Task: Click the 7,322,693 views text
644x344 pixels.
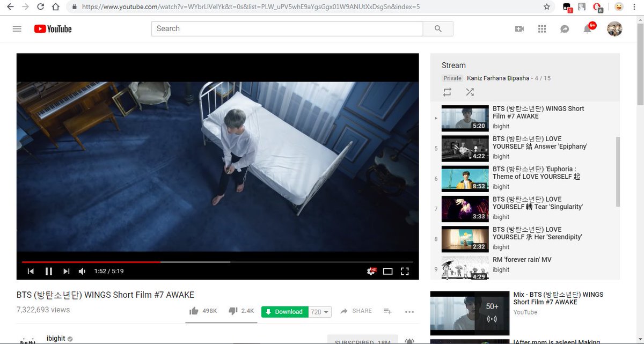Action: pos(43,310)
